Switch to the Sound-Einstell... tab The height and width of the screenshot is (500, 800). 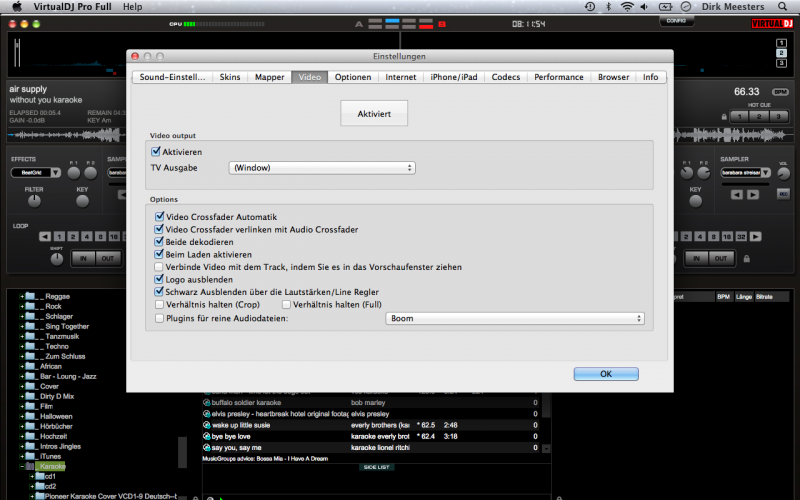[172, 77]
